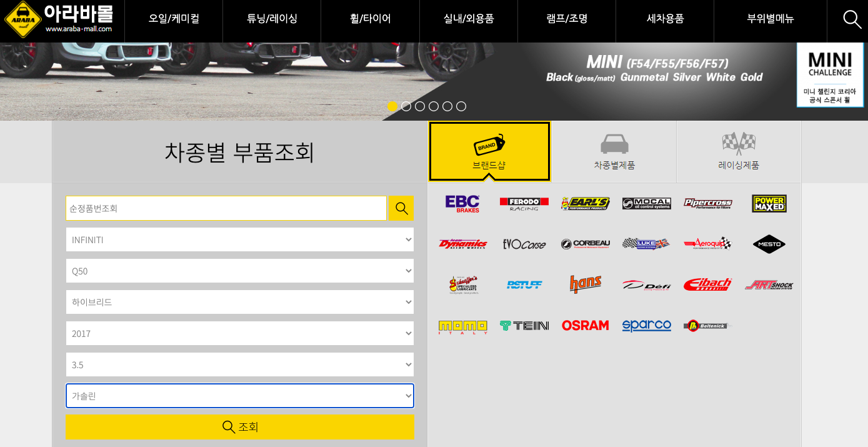The width and height of the screenshot is (868, 447).
Task: Open the OSRAM brand logo
Action: [x=585, y=325]
